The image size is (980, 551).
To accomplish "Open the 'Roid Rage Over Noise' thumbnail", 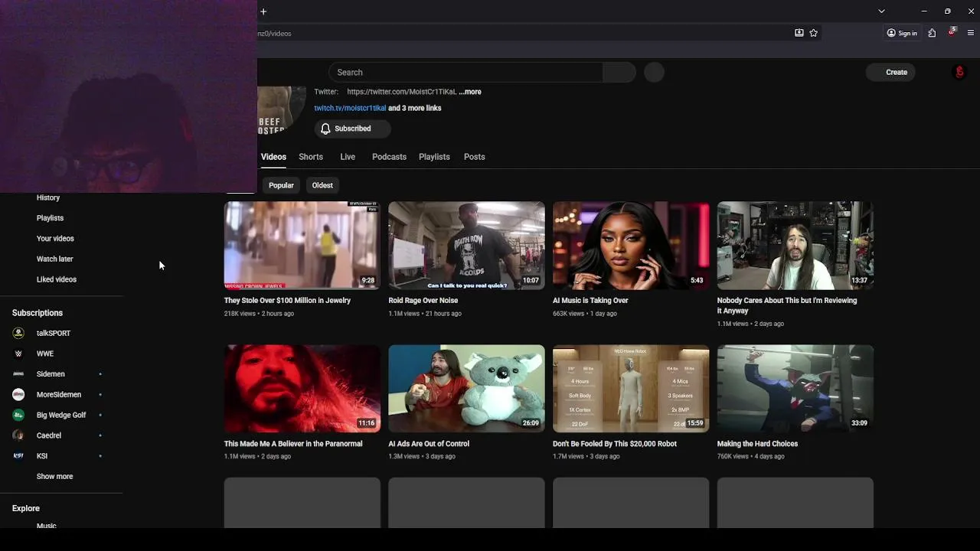I will pyautogui.click(x=466, y=245).
